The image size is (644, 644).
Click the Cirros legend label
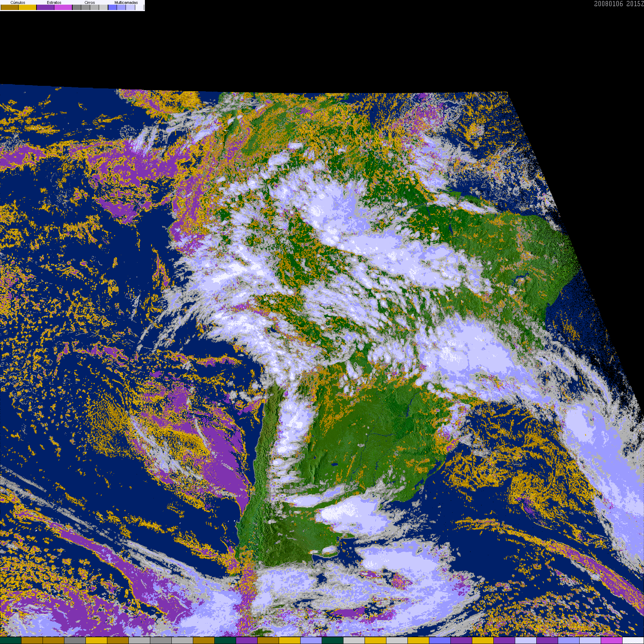(x=90, y=3)
